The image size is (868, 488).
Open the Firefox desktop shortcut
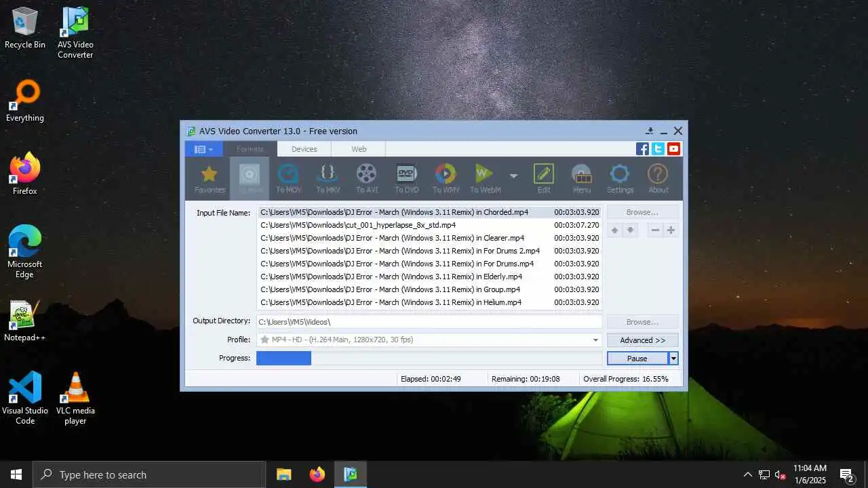point(25,174)
